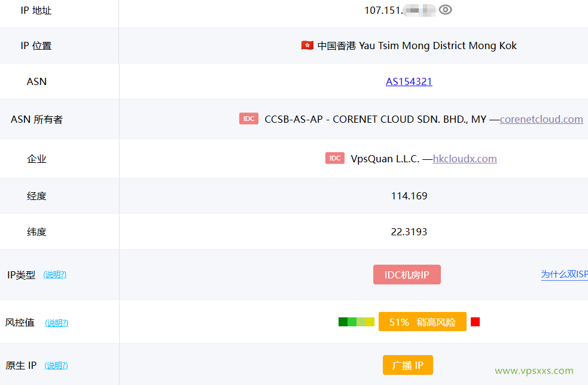Click the red risk scale block
The height and width of the screenshot is (385, 588).
tap(475, 322)
